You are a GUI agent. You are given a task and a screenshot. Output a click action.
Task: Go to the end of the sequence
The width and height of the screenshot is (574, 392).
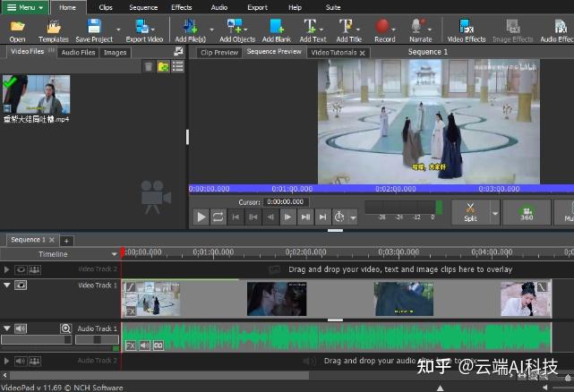click(x=322, y=217)
